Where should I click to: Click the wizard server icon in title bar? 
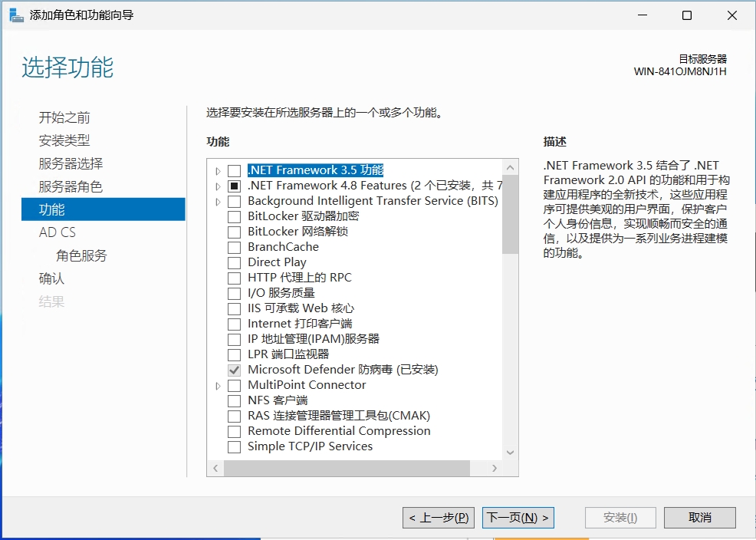point(16,15)
